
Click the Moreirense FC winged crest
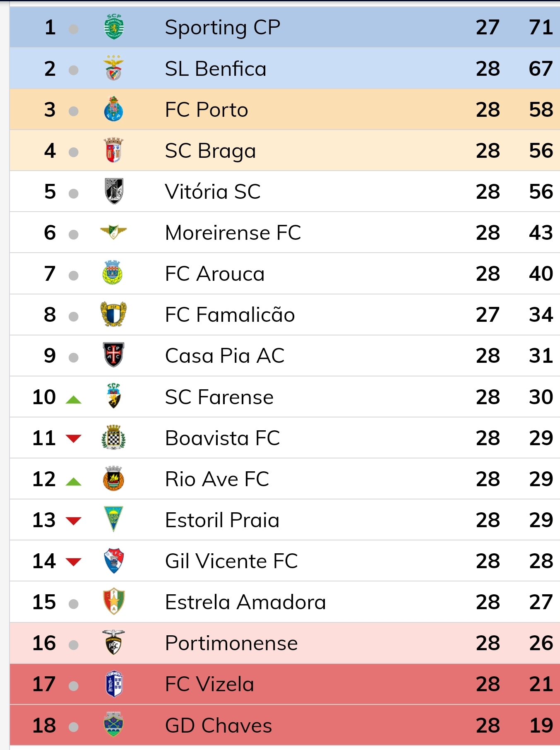pos(113,232)
